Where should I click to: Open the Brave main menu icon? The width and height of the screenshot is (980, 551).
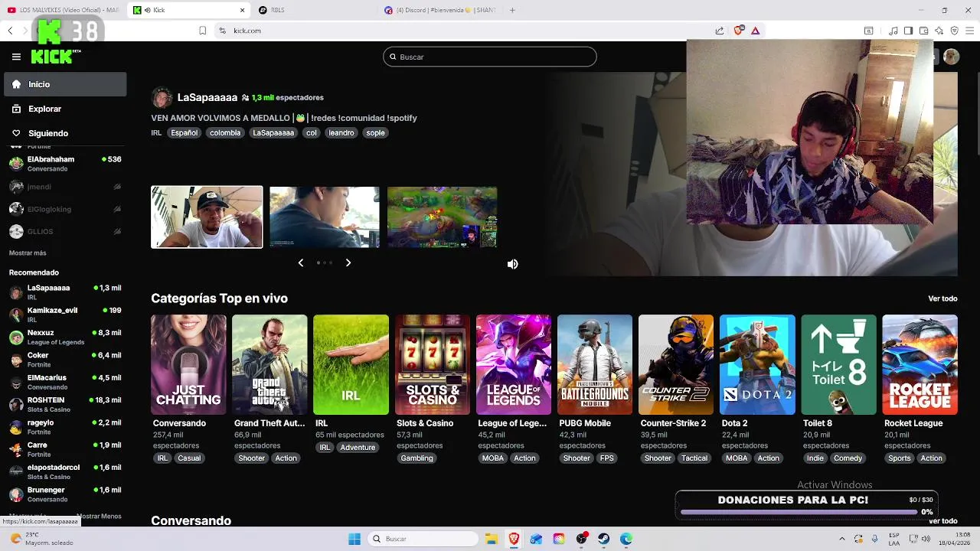970,31
